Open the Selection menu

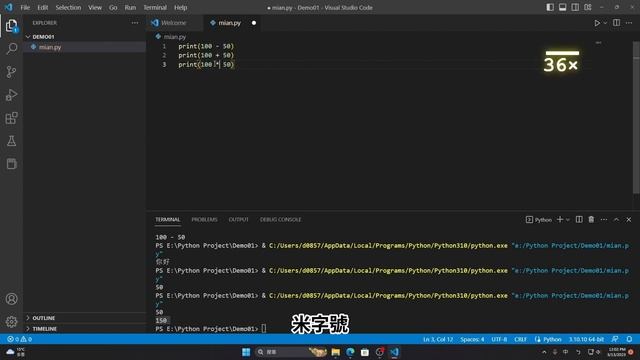click(x=68, y=7)
